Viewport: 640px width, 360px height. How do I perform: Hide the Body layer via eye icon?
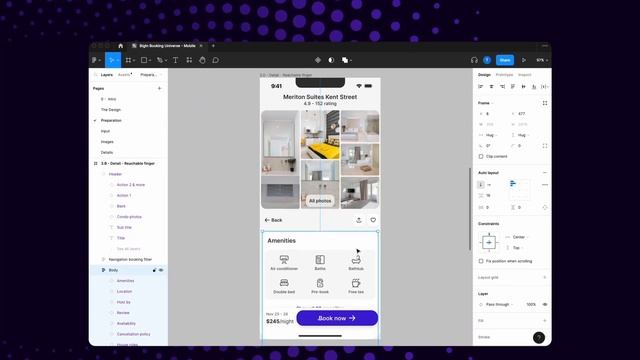click(161, 270)
